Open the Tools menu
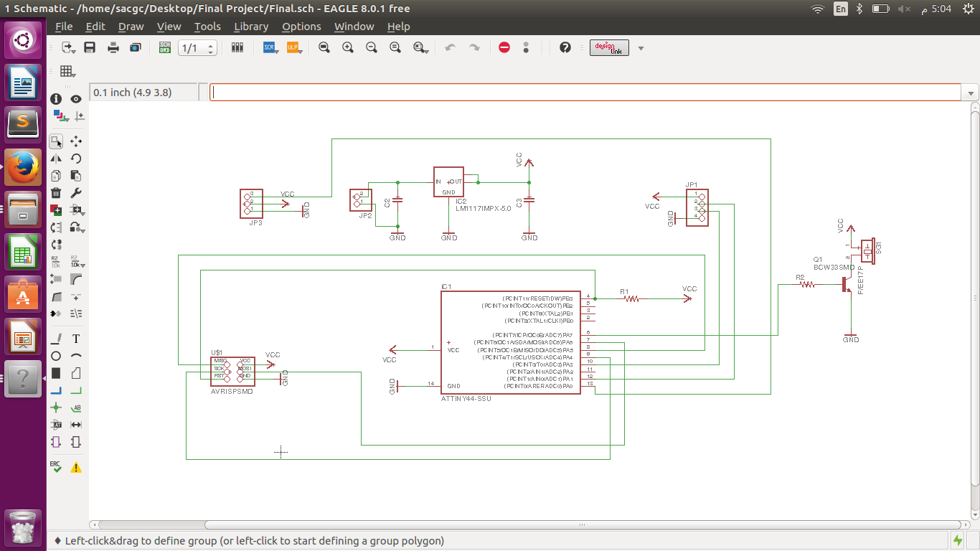980x551 pixels. 207,27
